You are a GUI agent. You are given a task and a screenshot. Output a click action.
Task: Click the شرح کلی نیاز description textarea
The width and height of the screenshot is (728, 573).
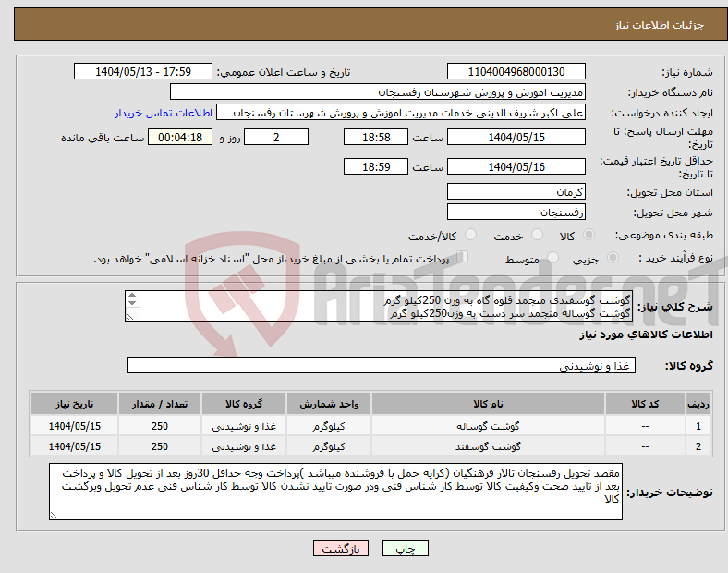coord(379,307)
